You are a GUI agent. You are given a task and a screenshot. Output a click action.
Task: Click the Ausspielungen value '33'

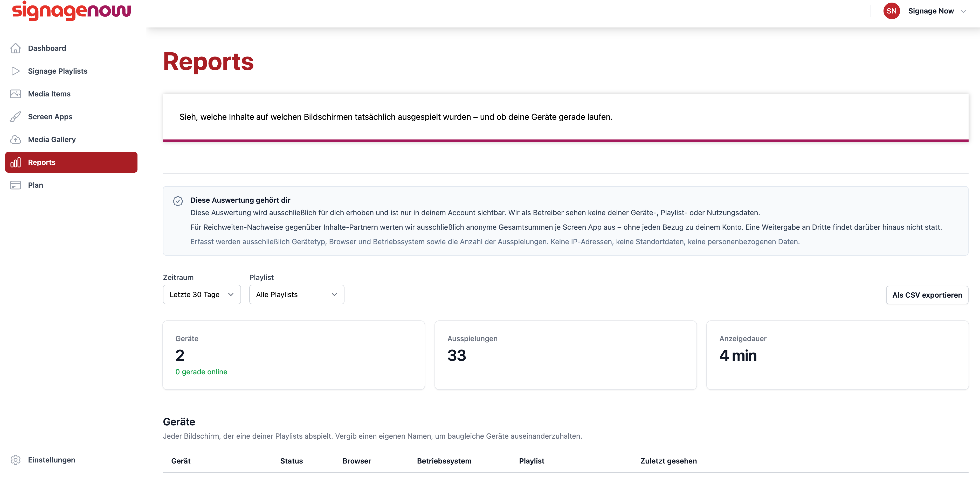(457, 355)
